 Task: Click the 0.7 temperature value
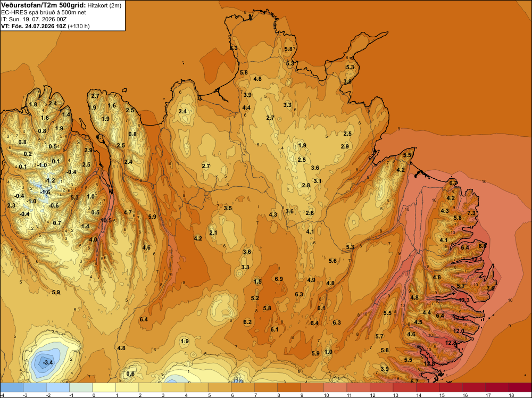(57, 223)
